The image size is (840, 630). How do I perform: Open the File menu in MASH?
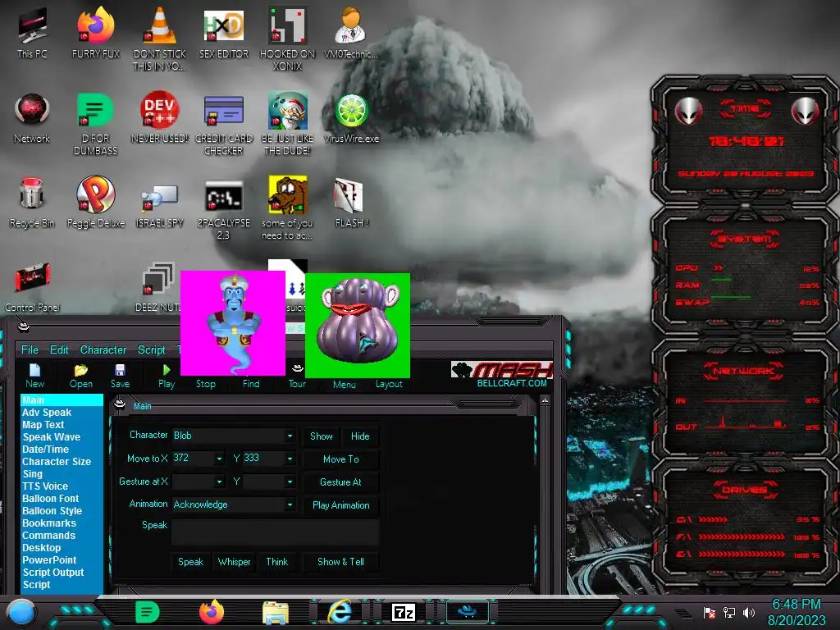tap(30, 349)
